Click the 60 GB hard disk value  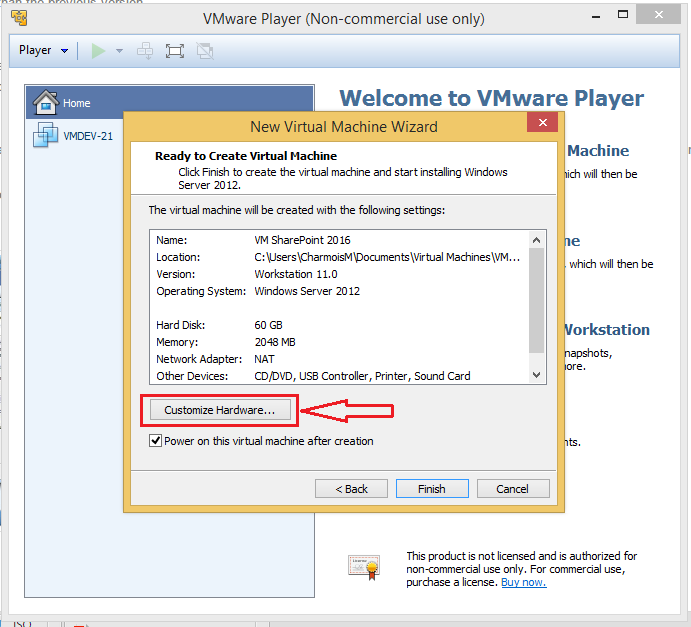(x=268, y=325)
